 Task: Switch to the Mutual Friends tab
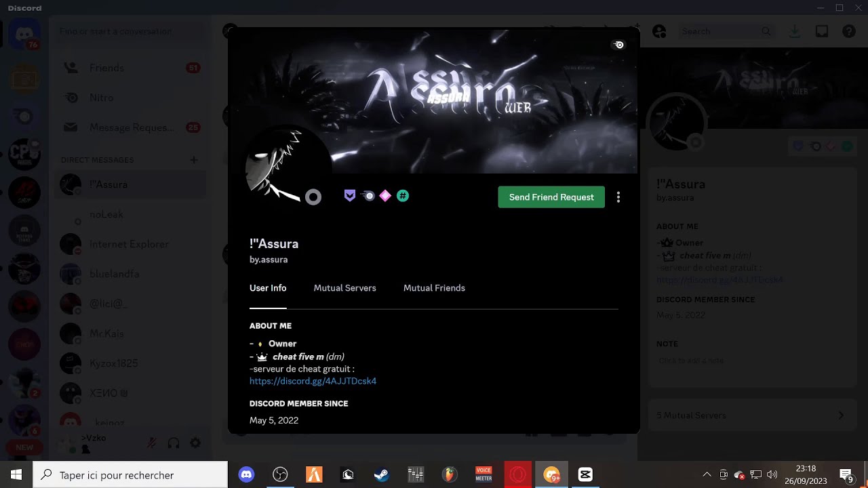(434, 288)
